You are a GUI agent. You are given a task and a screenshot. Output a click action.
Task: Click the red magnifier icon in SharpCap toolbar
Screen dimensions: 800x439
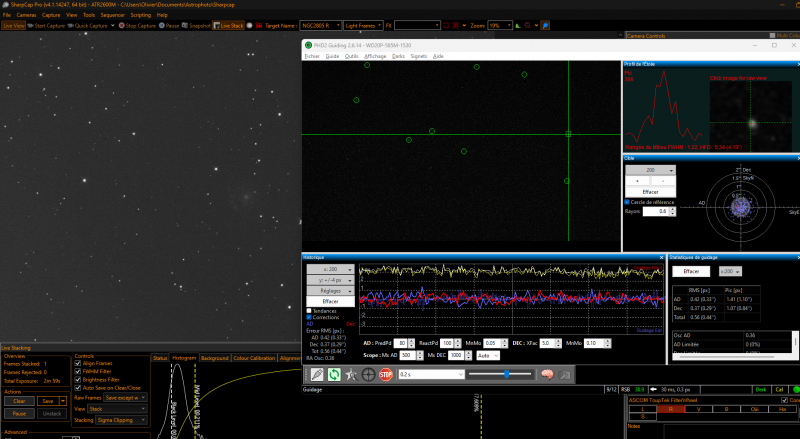(528, 26)
